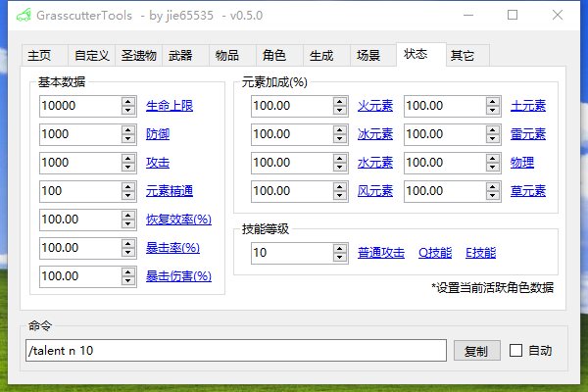588x392 pixels.
Task: Open the 圣遗物 tab
Action: coord(138,56)
